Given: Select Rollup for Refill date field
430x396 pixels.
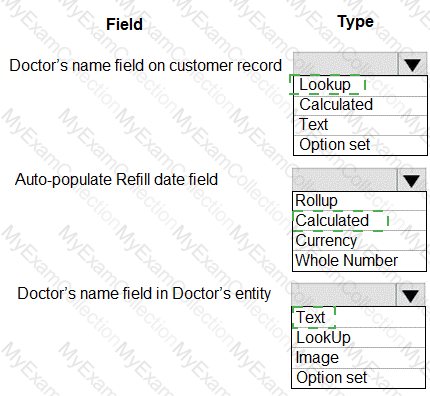Looking at the screenshot, I should tap(359, 201).
